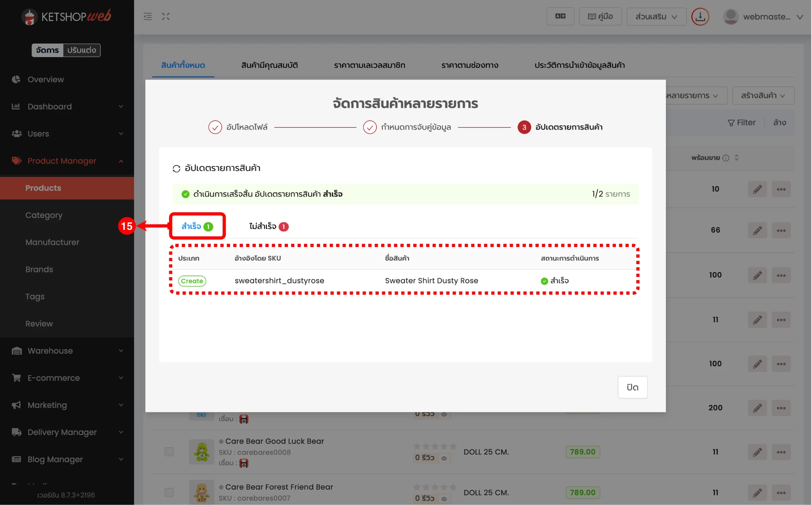Click the Care Bear Good Luck Bear thumbnail
This screenshot has width=812, height=505.
(x=201, y=452)
